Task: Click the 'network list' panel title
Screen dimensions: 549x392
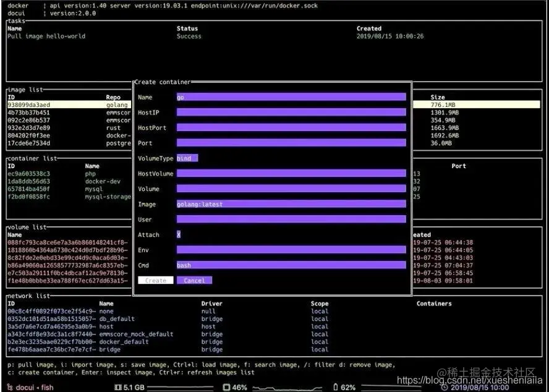Action: click(x=29, y=296)
